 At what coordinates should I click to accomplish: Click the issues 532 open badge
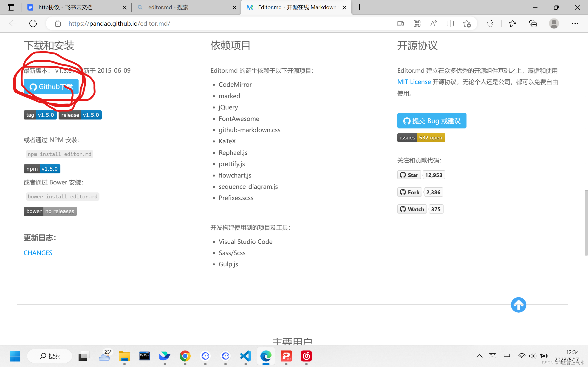click(x=421, y=137)
